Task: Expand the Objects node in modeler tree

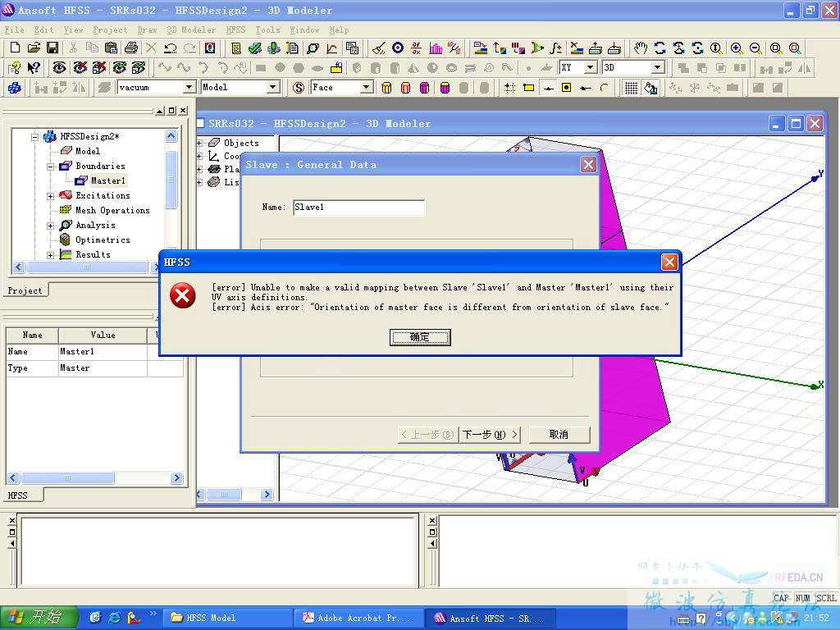Action: [x=199, y=143]
